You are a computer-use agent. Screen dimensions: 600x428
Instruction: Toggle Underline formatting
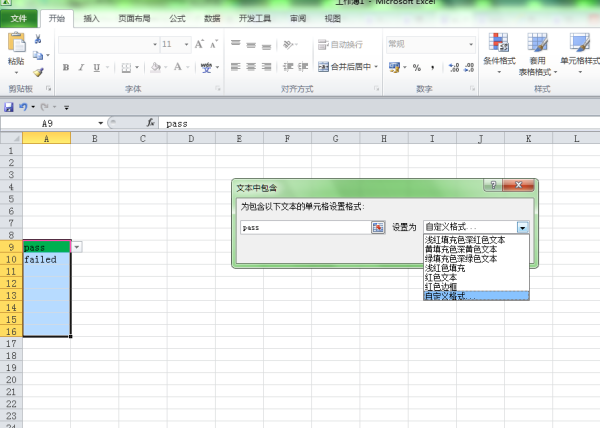96,68
